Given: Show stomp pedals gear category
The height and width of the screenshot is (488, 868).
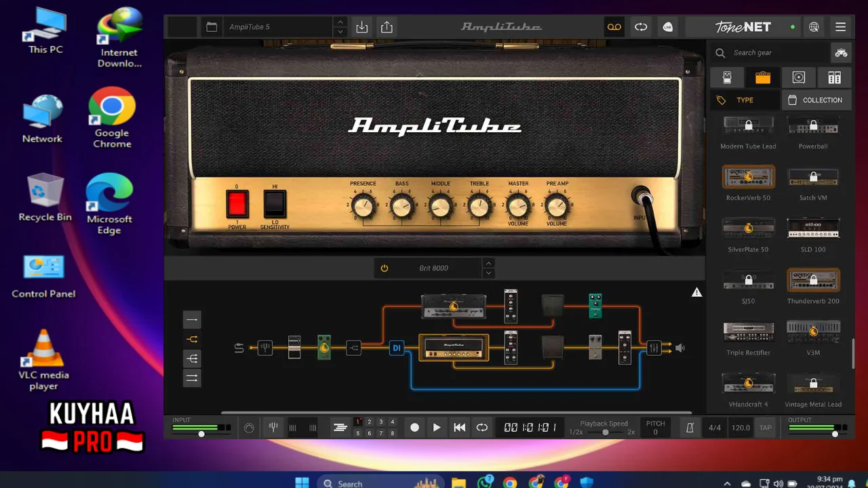Looking at the screenshot, I should click(727, 78).
